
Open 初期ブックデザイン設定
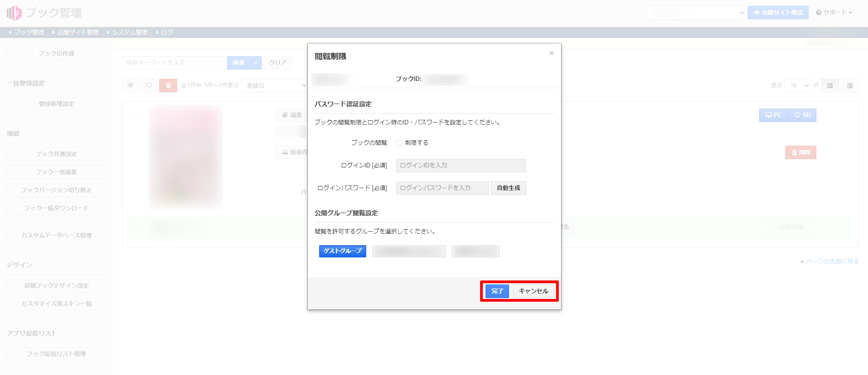(x=57, y=286)
